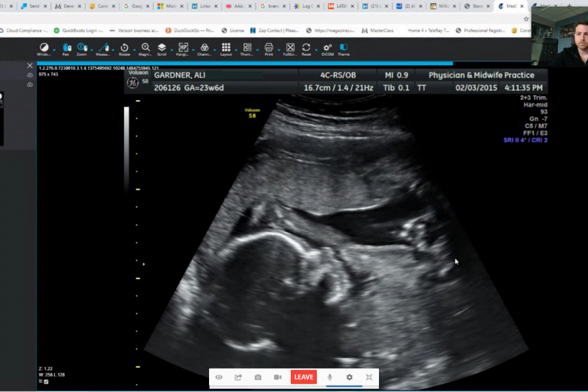Image resolution: width=588 pixels, height=392 pixels.
Task: Toggle the eye visibility icon in meeting bar
Action: tap(219, 377)
